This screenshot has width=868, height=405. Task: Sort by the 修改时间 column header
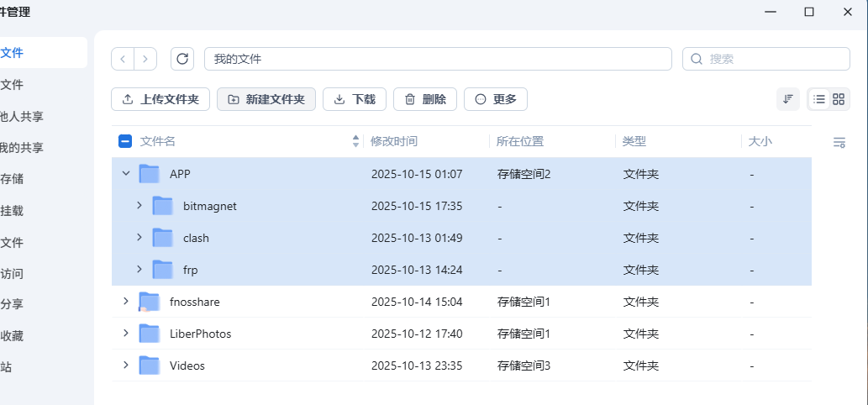[394, 142]
